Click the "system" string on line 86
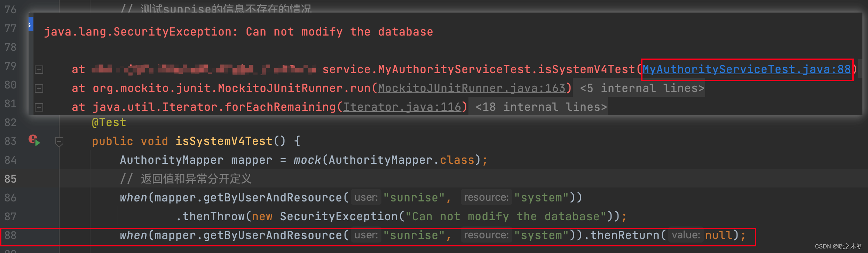The height and width of the screenshot is (253, 868). (x=542, y=198)
